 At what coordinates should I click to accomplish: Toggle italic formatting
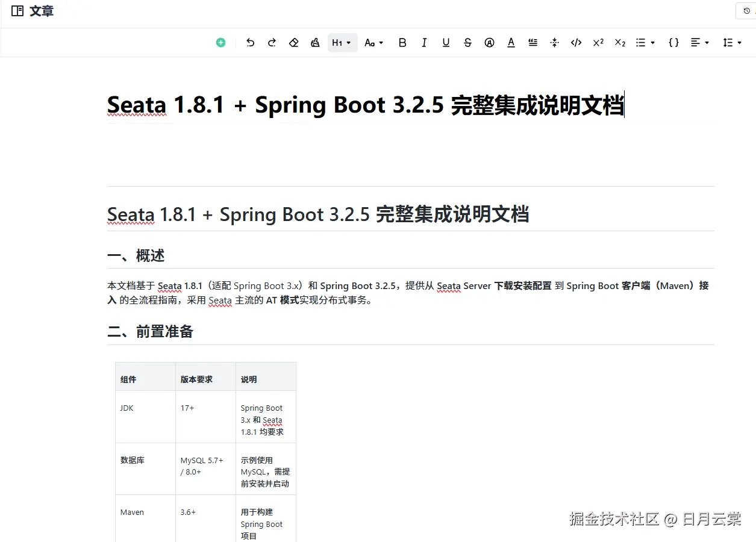[424, 43]
